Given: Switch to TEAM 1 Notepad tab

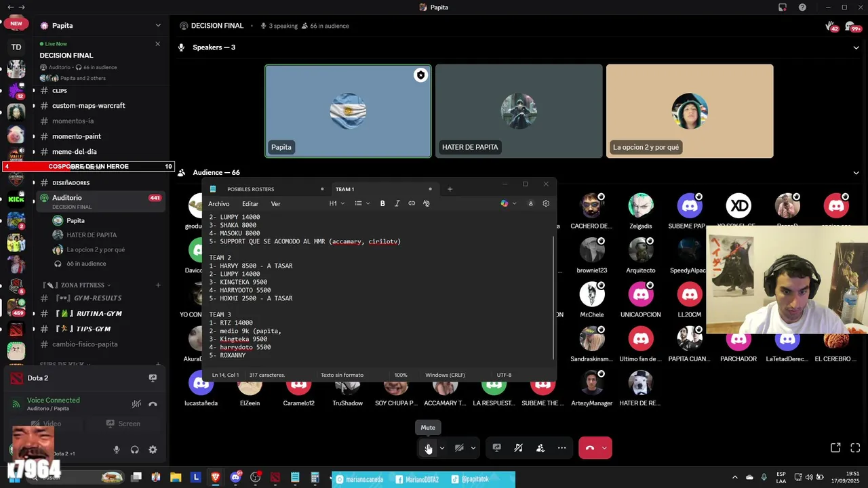Looking at the screenshot, I should [384, 189].
